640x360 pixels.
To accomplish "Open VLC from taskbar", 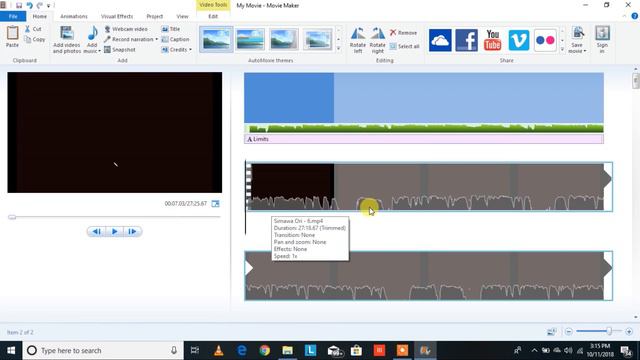I will point(219,350).
